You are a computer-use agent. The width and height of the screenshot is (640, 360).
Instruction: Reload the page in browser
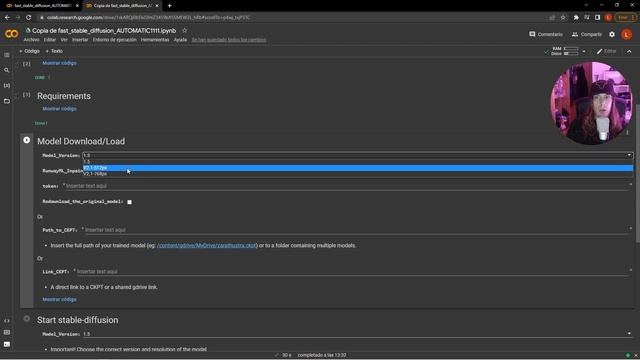pos(29,18)
